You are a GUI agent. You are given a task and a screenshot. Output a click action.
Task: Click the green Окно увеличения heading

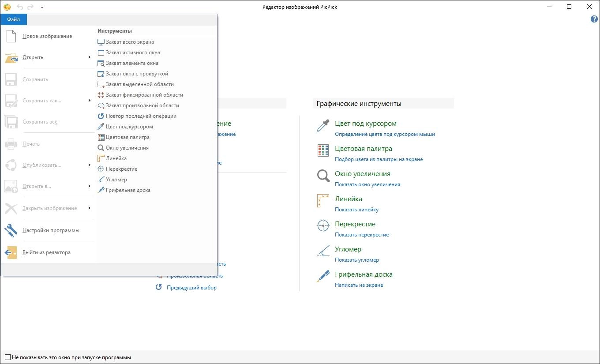point(363,174)
